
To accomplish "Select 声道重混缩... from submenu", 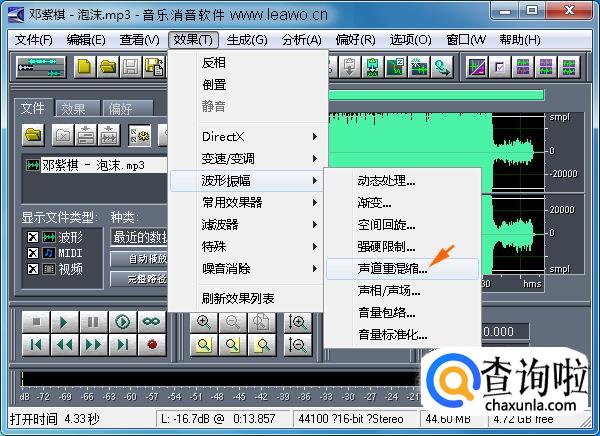I will [402, 269].
